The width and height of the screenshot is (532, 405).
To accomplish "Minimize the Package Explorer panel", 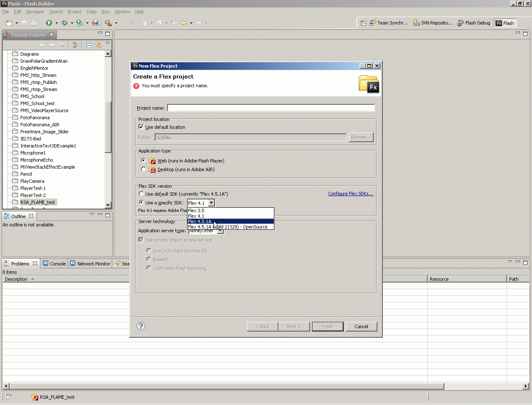I will click(100, 33).
